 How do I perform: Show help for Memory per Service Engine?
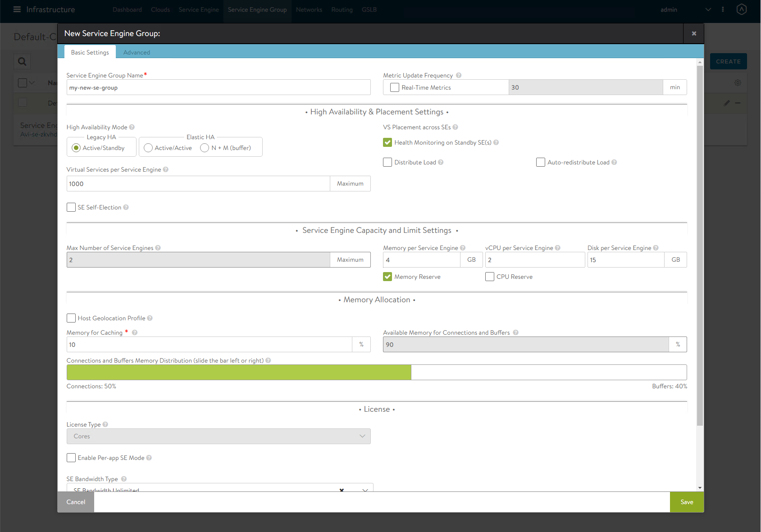[463, 248]
